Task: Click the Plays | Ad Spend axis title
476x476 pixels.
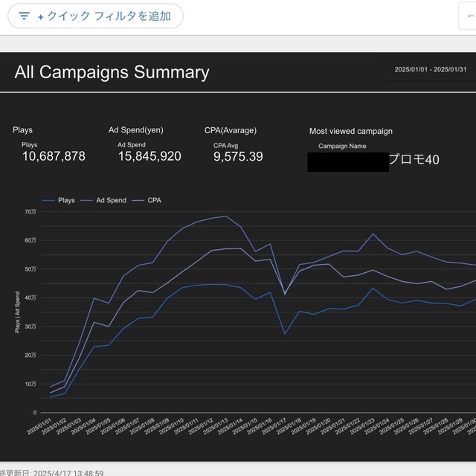Action: pyautogui.click(x=16, y=312)
